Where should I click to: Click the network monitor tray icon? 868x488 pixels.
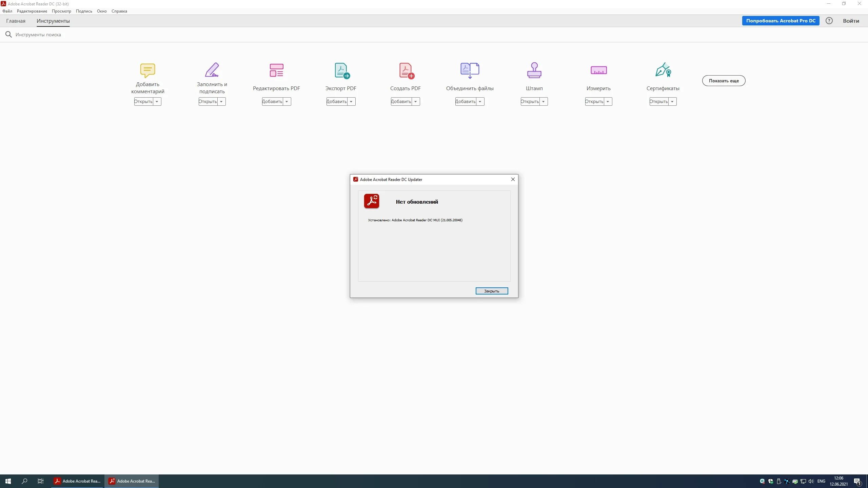[x=803, y=481]
